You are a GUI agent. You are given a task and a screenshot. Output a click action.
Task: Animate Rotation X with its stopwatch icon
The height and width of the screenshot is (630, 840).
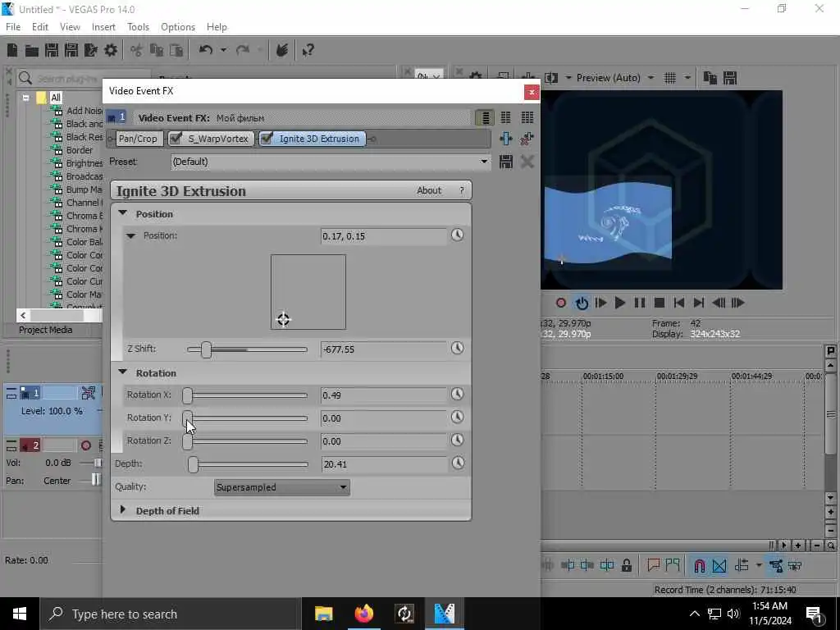[x=457, y=395]
